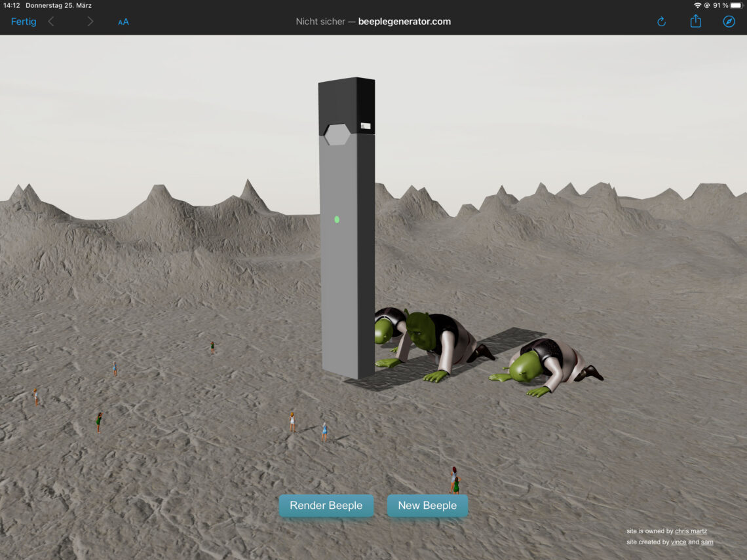This screenshot has height=560, width=747.
Task: Tap the Donnerstag 25. März date
Action: pyautogui.click(x=58, y=5)
